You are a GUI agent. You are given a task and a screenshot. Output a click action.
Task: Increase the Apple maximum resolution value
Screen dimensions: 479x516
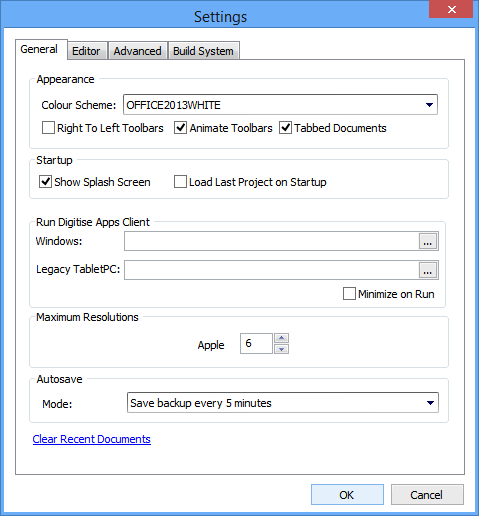[x=282, y=338]
